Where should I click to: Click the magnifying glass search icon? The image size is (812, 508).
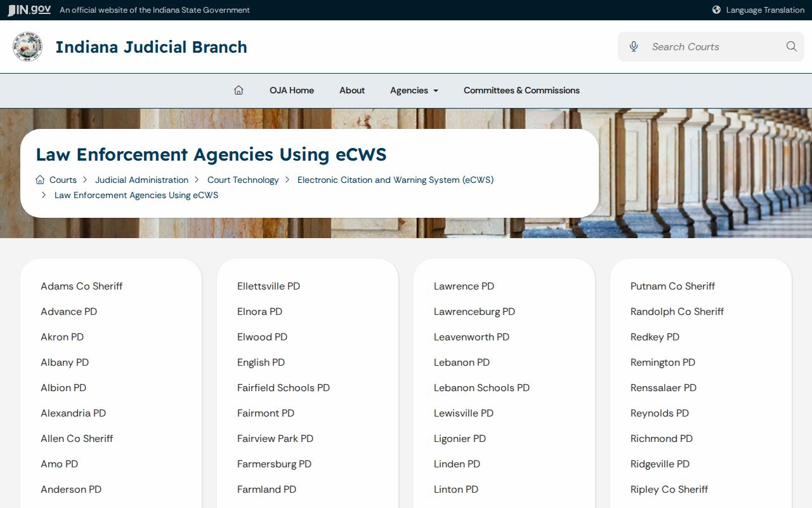click(791, 46)
